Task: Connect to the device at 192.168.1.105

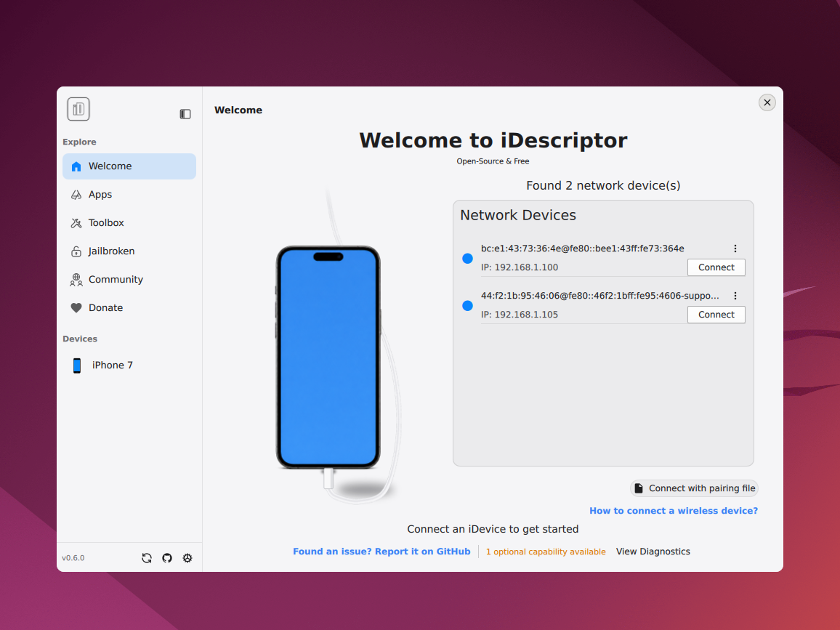Action: tap(716, 315)
